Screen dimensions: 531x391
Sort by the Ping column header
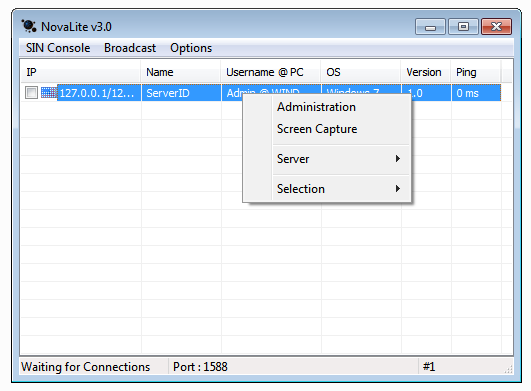[x=476, y=72]
